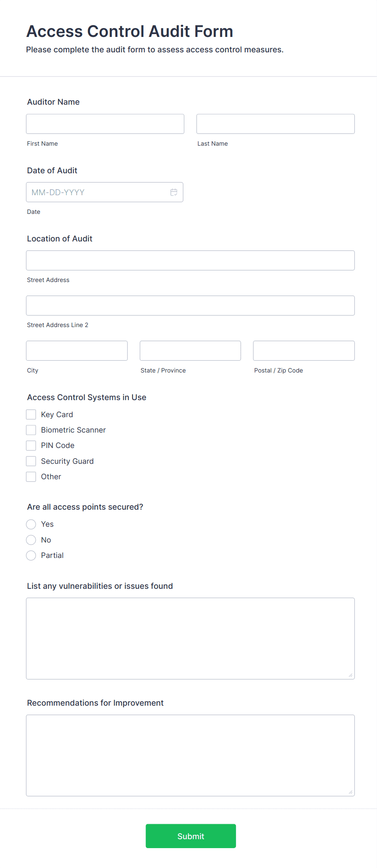This screenshot has width=377, height=868.
Task: Tick the PIN Code checkbox
Action: 31,446
